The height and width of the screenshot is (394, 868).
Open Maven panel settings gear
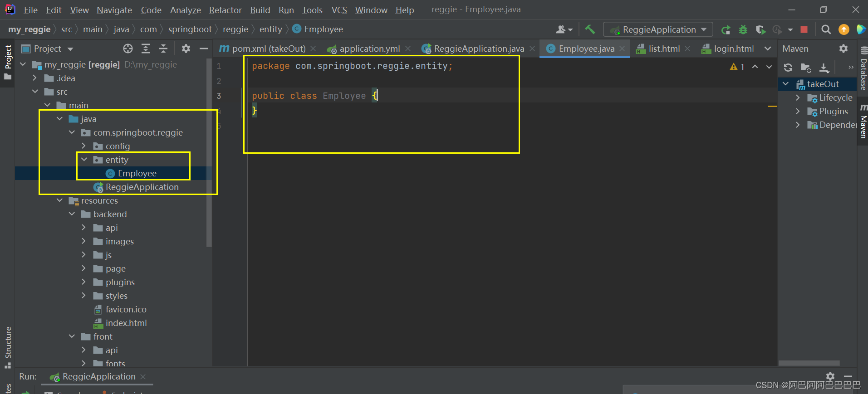point(843,49)
